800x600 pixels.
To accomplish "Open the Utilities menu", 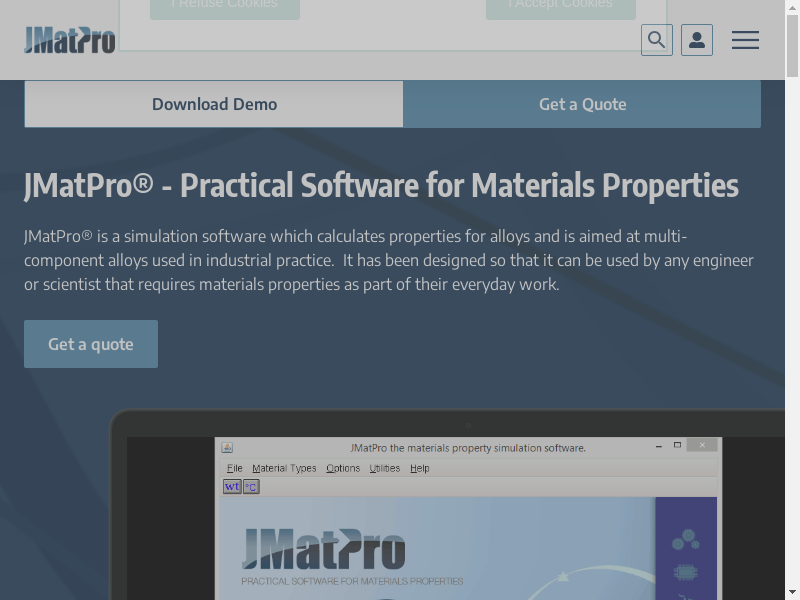I will pyautogui.click(x=385, y=468).
